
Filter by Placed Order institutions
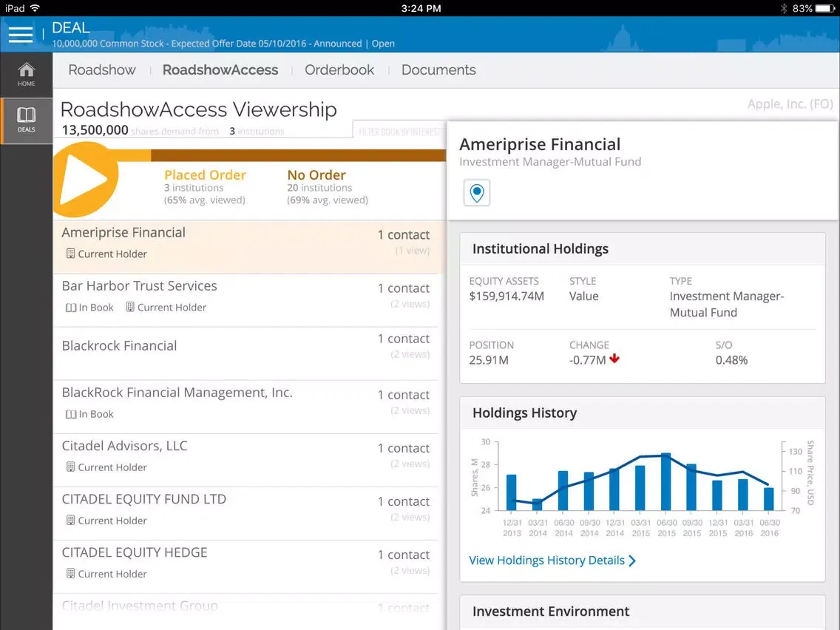205,187
